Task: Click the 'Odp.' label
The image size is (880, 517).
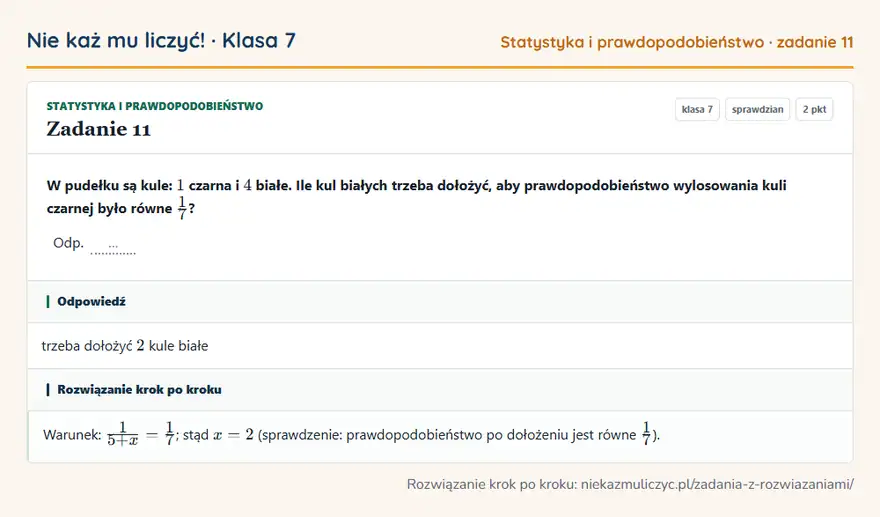Action: [68, 243]
